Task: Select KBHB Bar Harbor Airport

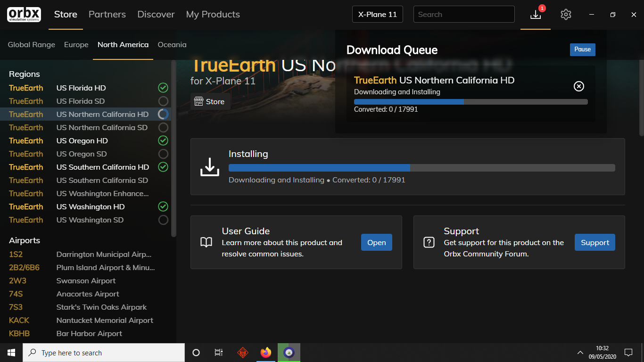Action: [x=85, y=333]
